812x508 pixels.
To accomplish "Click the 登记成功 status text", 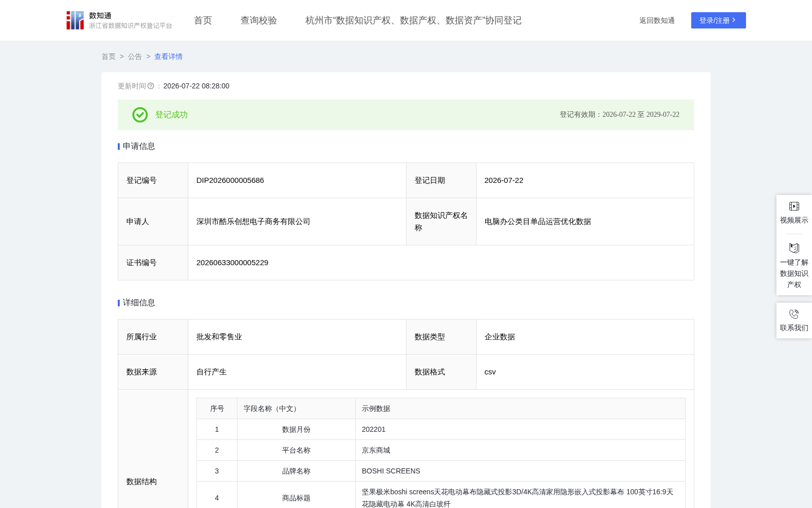I will tap(172, 115).
